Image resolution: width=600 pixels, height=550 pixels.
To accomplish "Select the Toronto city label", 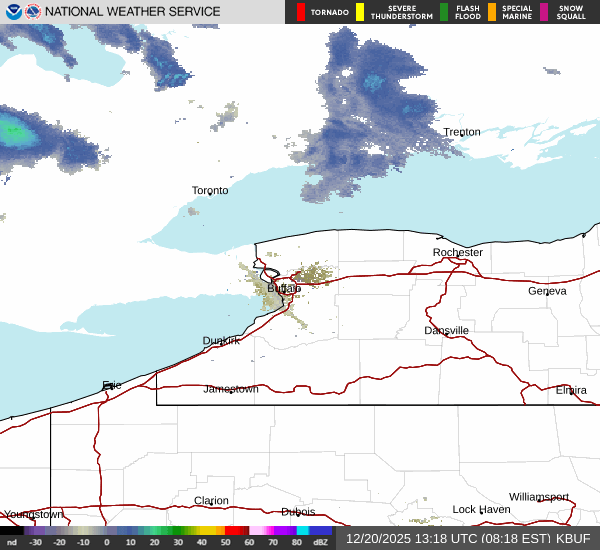I will pyautogui.click(x=210, y=190).
